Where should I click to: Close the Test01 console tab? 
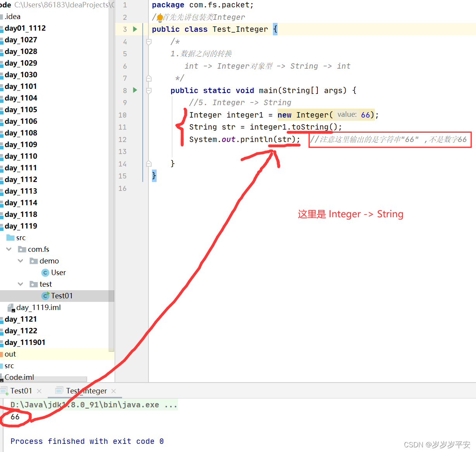[38, 391]
